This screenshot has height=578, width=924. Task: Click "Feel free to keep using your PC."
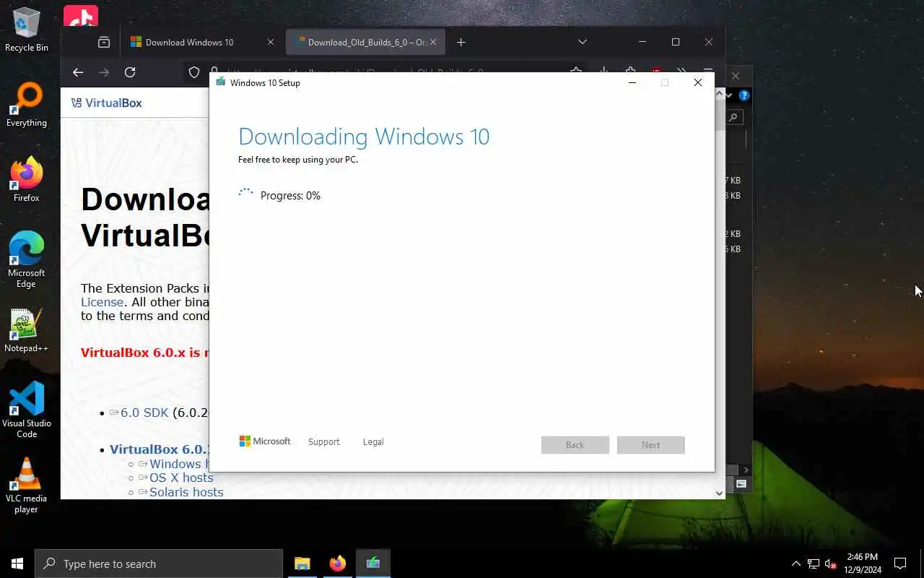click(x=298, y=160)
